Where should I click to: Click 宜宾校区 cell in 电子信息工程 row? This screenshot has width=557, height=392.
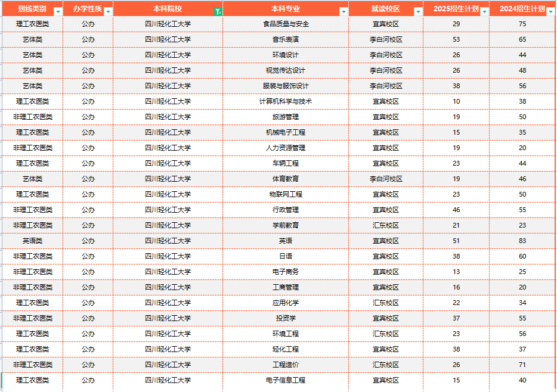[x=386, y=380]
